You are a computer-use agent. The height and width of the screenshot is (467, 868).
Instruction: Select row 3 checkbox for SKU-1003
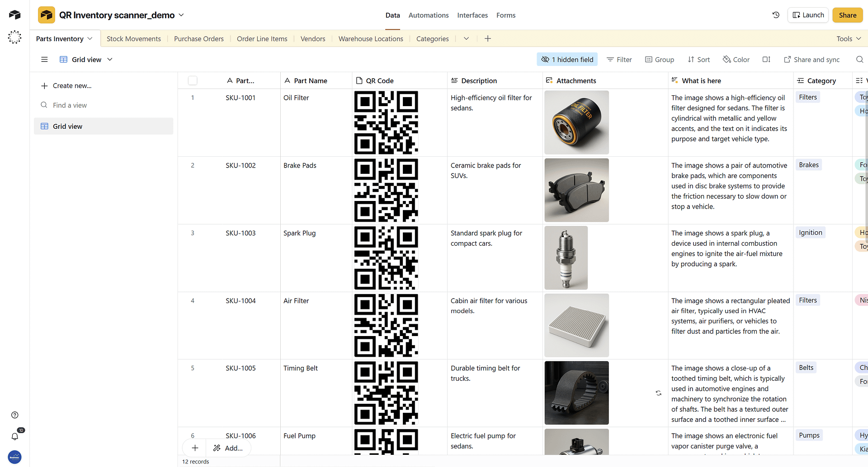193,233
